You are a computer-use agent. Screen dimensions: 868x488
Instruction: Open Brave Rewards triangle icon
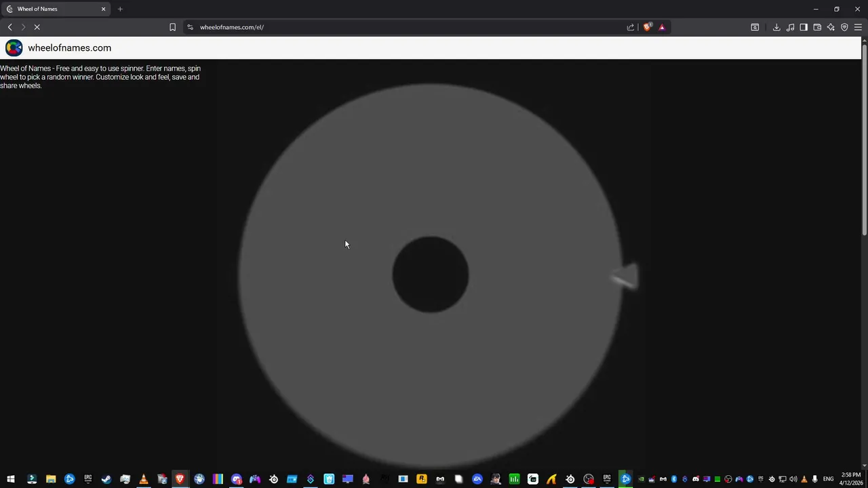pos(662,27)
